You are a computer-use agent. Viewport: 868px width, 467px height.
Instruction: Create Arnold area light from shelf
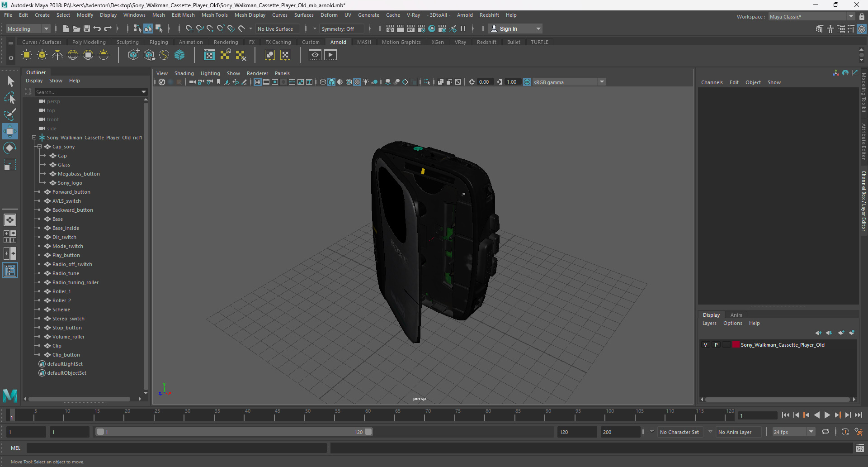(27, 55)
